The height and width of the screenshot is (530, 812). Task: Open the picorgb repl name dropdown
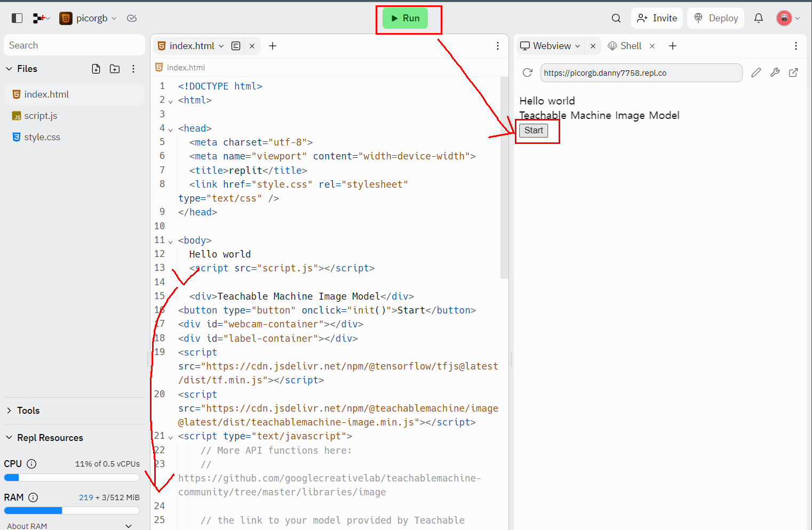[88, 18]
